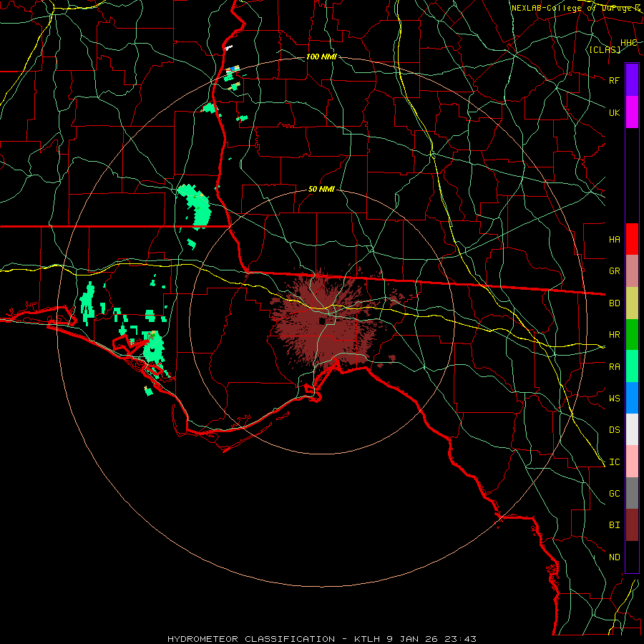Image resolution: width=644 pixels, height=644 pixels.
Task: Click the HYDROMETEOR CLASSIFICATION title text
Action: 251,639
